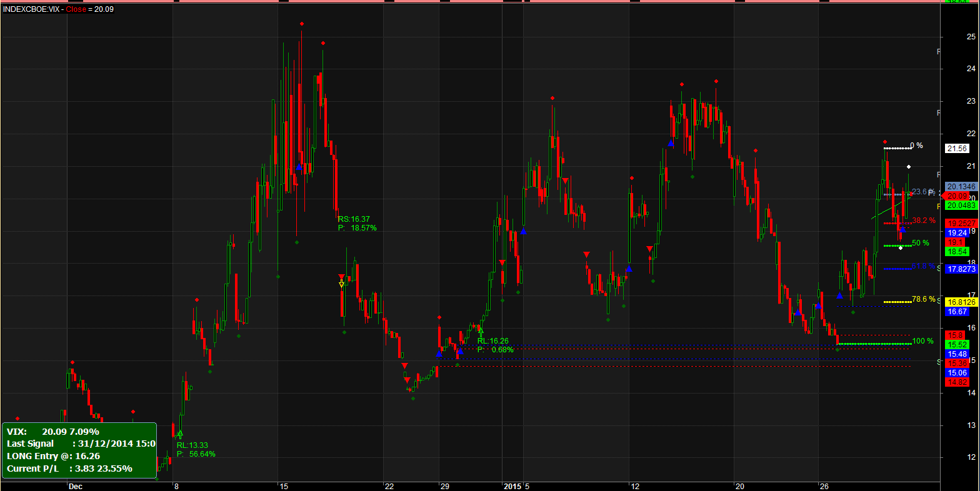Click the 0 % Fibonacci level label
The image size is (980, 491).
916,146
